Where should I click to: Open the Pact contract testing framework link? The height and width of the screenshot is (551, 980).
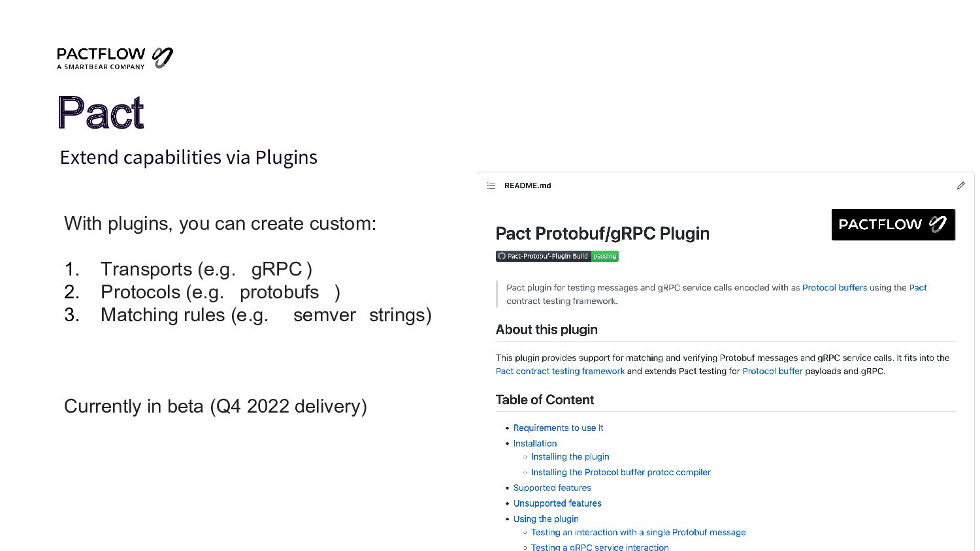click(x=560, y=371)
